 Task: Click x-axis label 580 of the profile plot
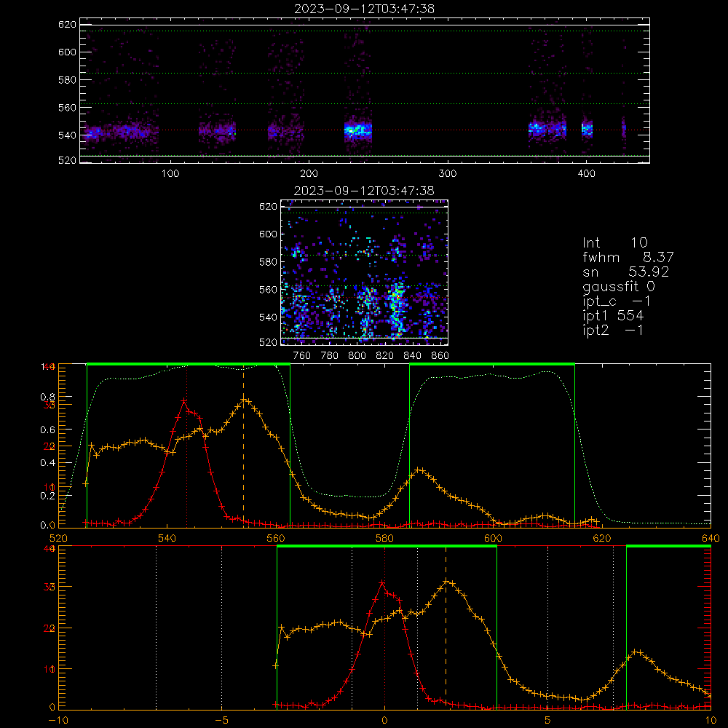click(x=384, y=538)
